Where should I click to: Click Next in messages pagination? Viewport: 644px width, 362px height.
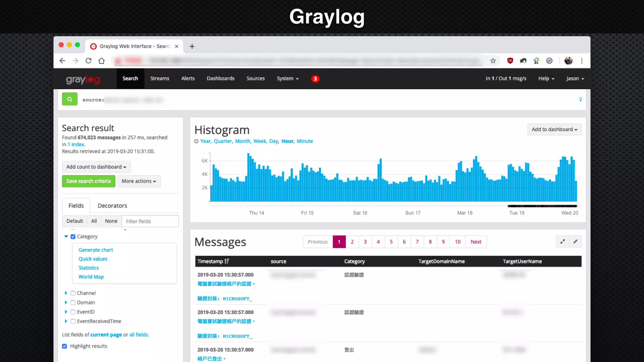476,242
